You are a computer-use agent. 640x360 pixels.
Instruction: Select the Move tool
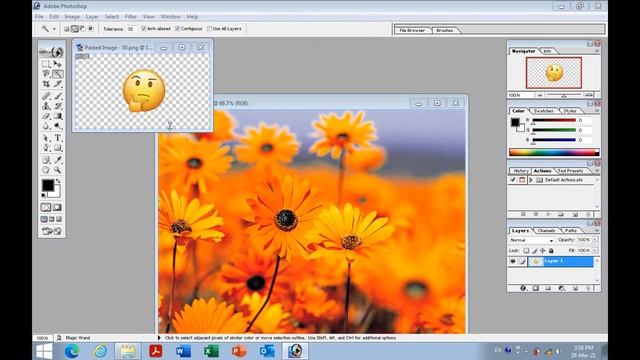58,64
